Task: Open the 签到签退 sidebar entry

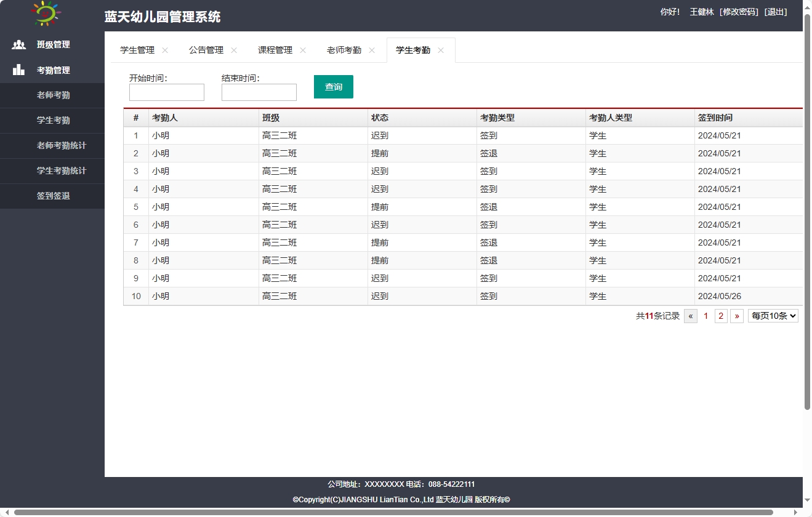Action: (52, 196)
